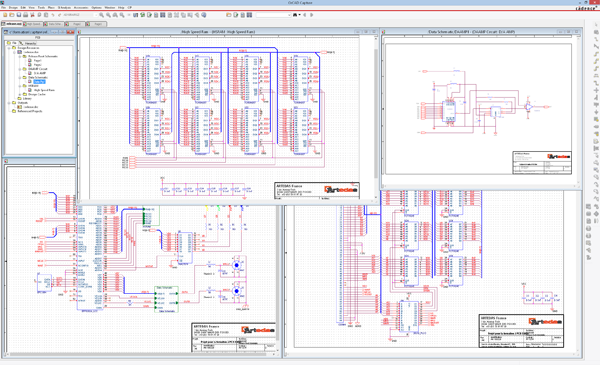The height and width of the screenshot is (365, 600).
Task: Switch to the Page2 document tab
Action: 76,24
